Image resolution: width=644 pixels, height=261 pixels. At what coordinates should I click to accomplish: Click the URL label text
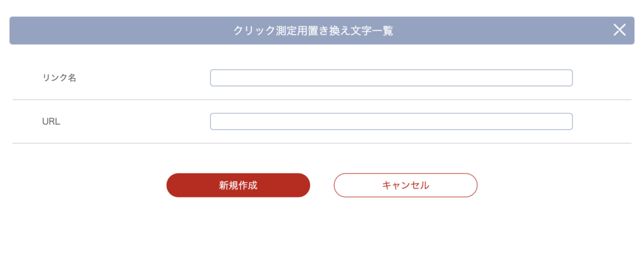point(51,121)
